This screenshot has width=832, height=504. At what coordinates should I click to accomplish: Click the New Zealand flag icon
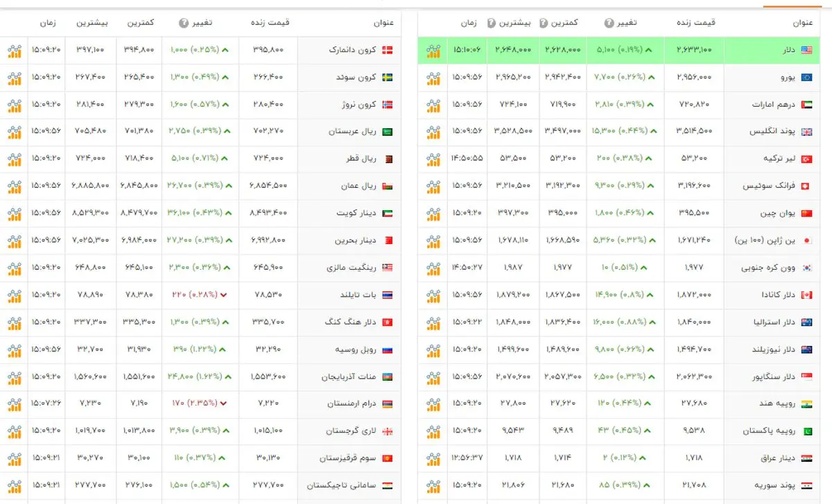click(x=807, y=349)
